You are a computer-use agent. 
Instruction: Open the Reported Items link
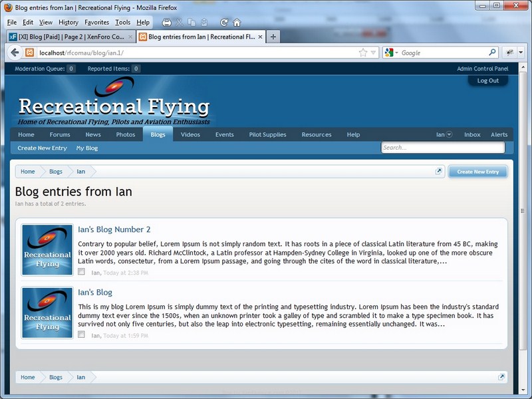(113, 68)
